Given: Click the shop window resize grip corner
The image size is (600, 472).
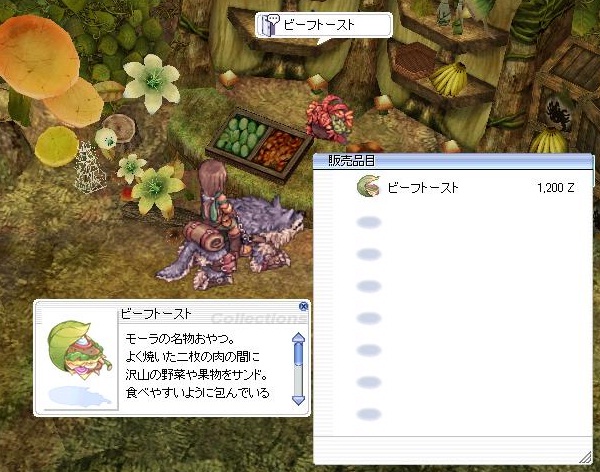Looking at the screenshot, I should pyautogui.click(x=585, y=457).
